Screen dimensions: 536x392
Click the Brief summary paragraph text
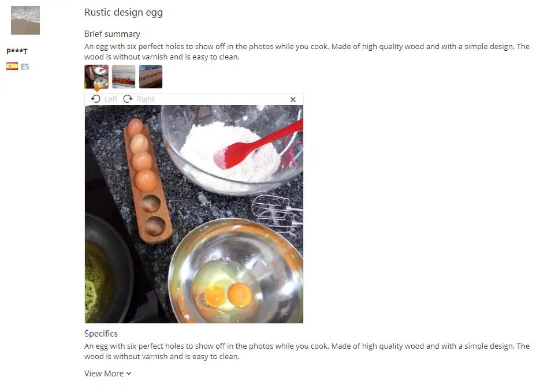click(x=307, y=51)
